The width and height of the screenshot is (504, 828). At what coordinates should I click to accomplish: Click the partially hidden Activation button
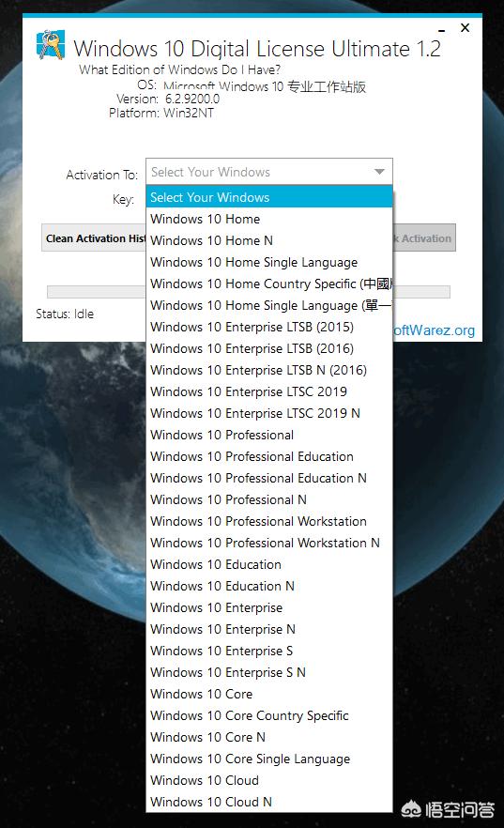(x=424, y=238)
